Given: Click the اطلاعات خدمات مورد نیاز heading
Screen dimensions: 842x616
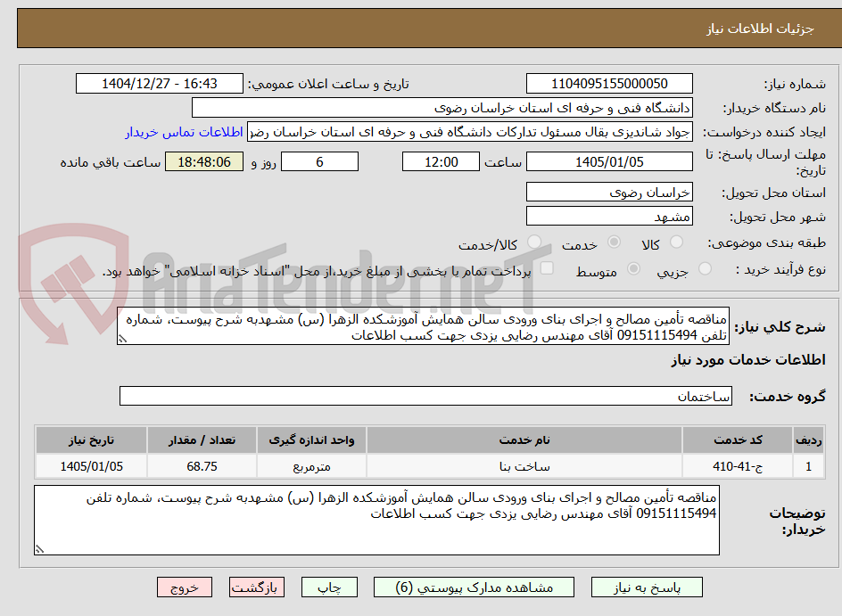Looking at the screenshot, I should (x=748, y=359).
